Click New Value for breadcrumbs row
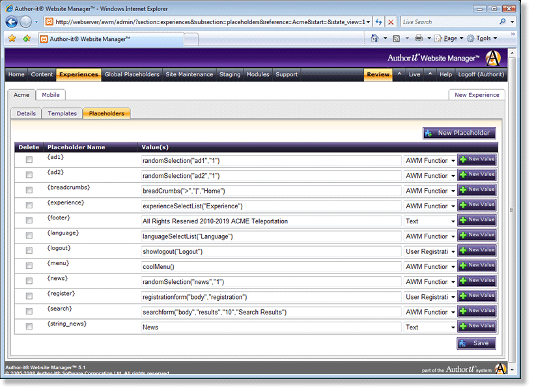 tap(477, 189)
